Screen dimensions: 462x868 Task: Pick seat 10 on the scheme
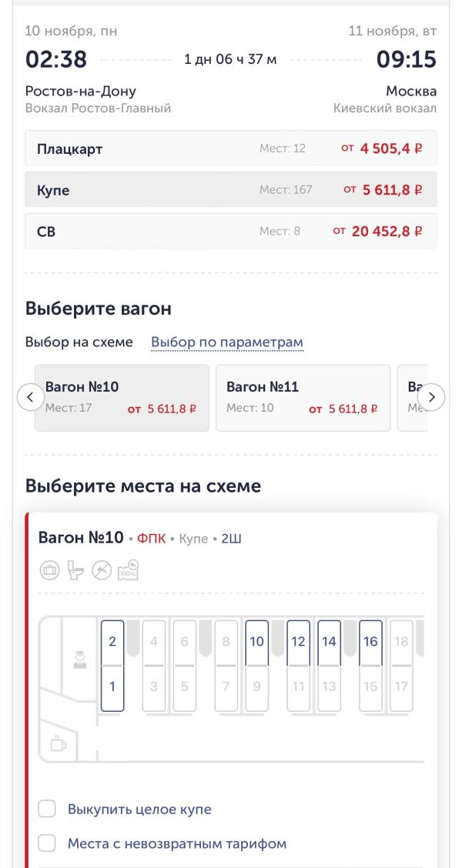coord(257,642)
